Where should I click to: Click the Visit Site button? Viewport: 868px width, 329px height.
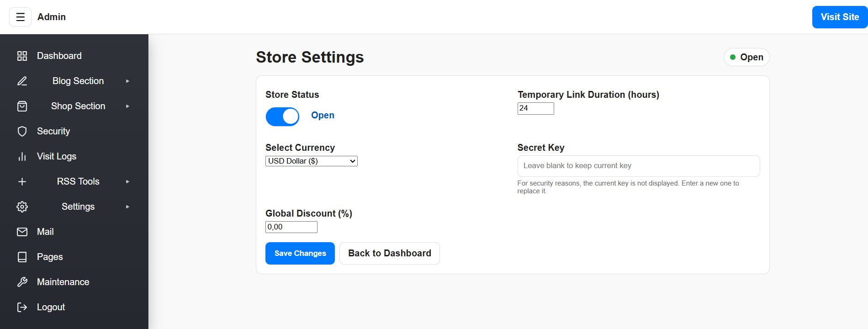(x=839, y=17)
